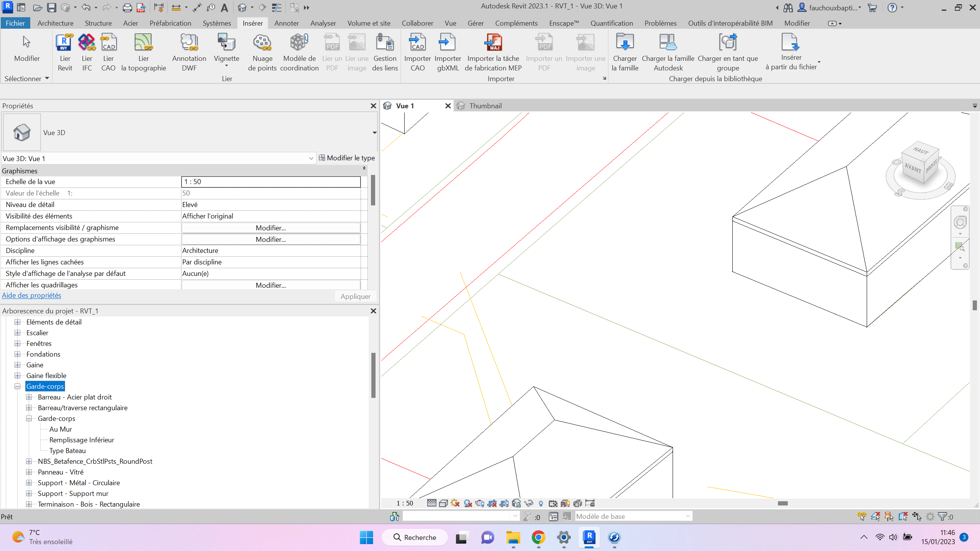
Task: Open the Aide des propriétés link
Action: (x=32, y=295)
